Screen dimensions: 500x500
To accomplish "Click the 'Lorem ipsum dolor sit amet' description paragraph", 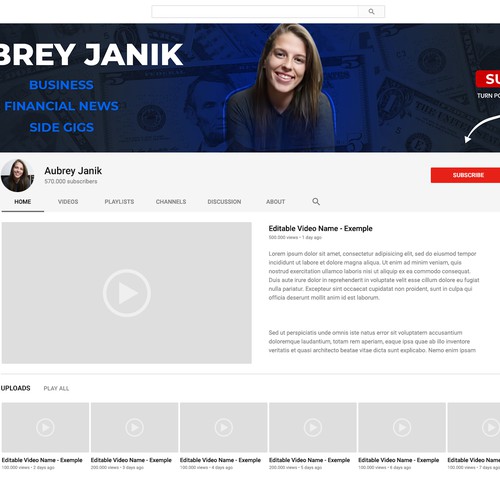I will 374,276.
